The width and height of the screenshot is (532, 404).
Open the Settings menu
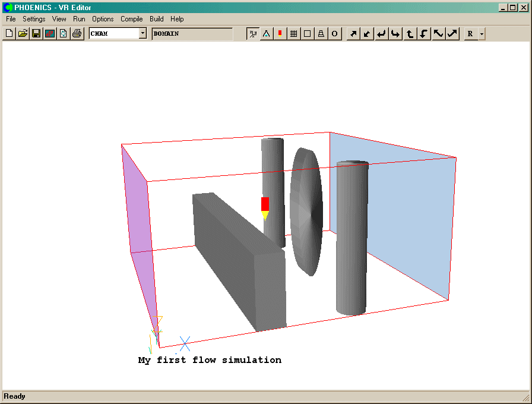(34, 19)
